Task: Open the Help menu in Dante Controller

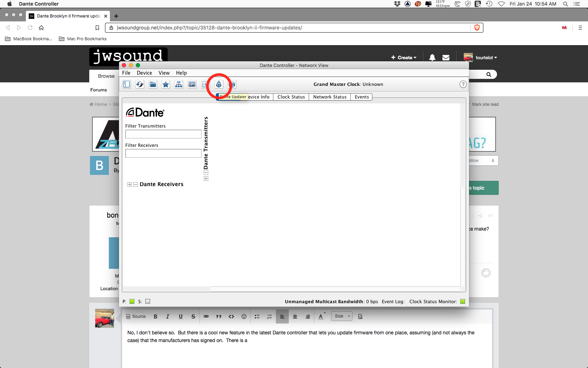Action: coord(181,73)
